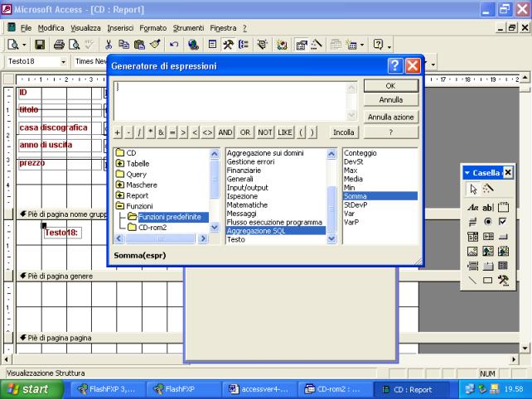Click the Save floppy disk icon

(40, 45)
